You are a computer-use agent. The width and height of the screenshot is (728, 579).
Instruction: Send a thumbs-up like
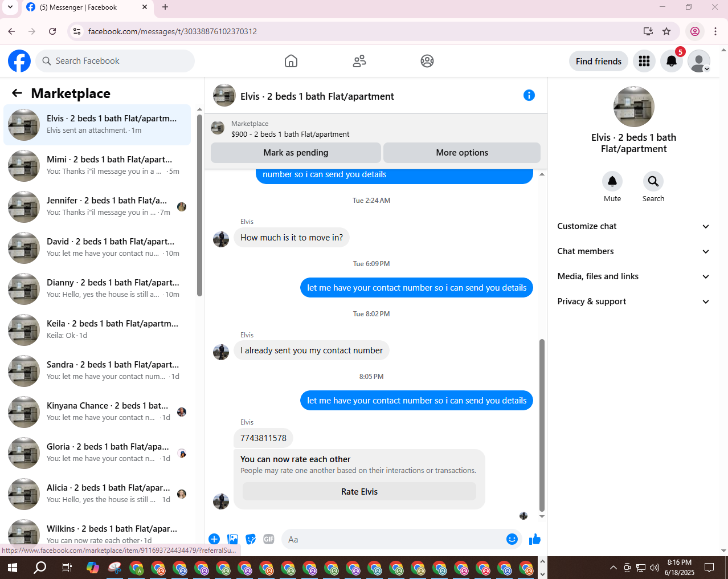(535, 539)
